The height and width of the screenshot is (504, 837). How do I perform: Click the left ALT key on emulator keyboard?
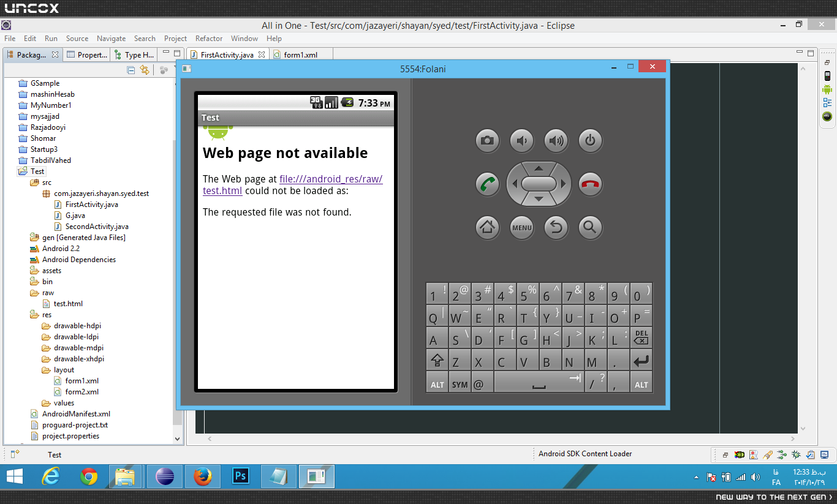coord(437,383)
